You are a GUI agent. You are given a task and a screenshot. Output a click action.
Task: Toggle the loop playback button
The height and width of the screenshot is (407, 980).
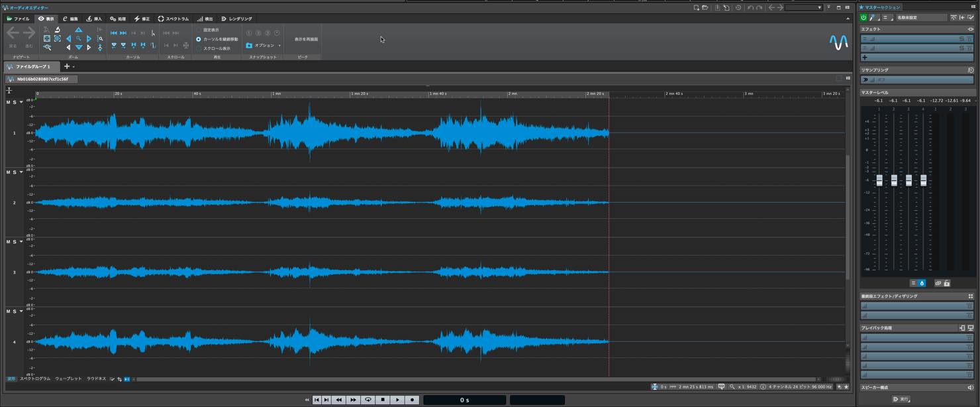click(368, 400)
